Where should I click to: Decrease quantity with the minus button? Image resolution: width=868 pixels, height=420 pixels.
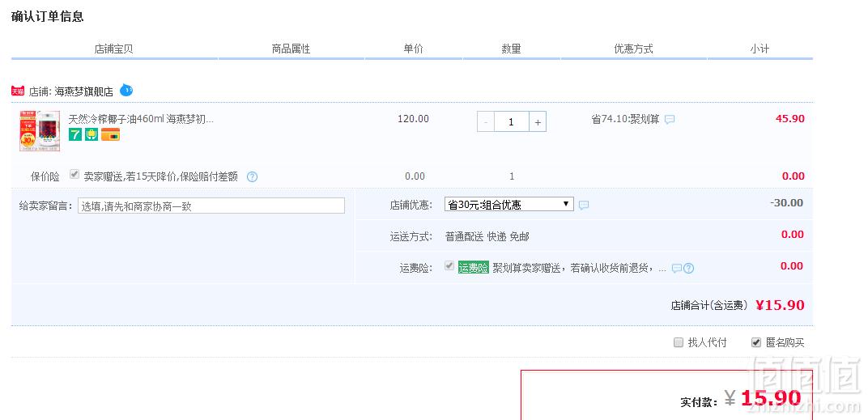[486, 121]
